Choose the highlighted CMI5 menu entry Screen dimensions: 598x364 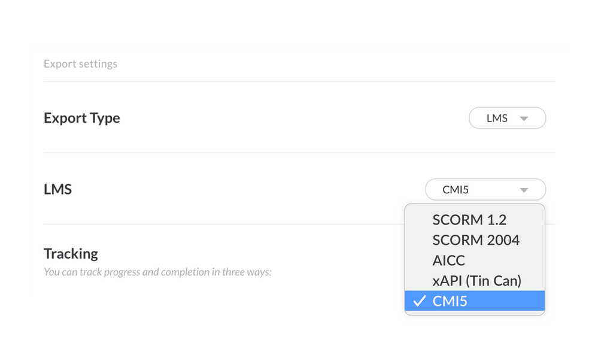coord(475,301)
